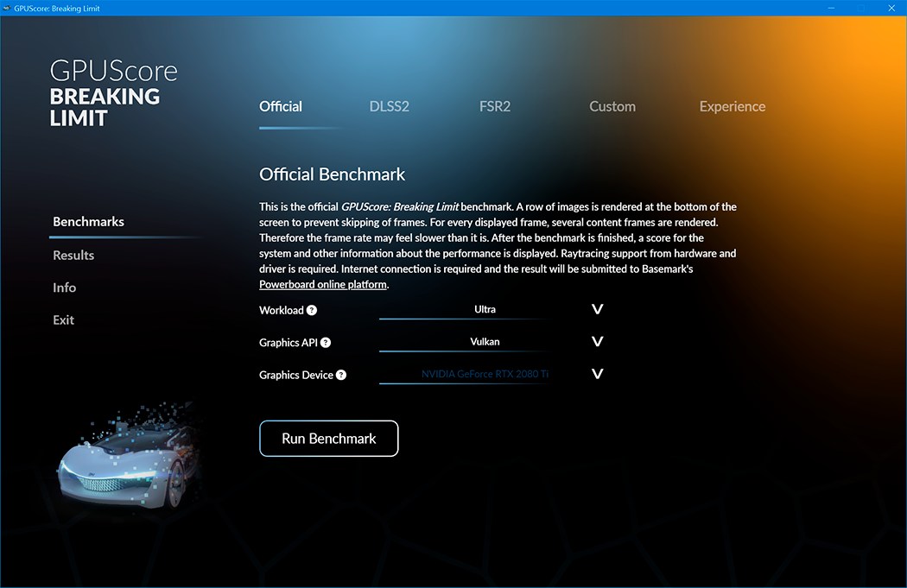The height and width of the screenshot is (588, 907).
Task: Click the Graphics Device help icon
Action: click(x=341, y=375)
